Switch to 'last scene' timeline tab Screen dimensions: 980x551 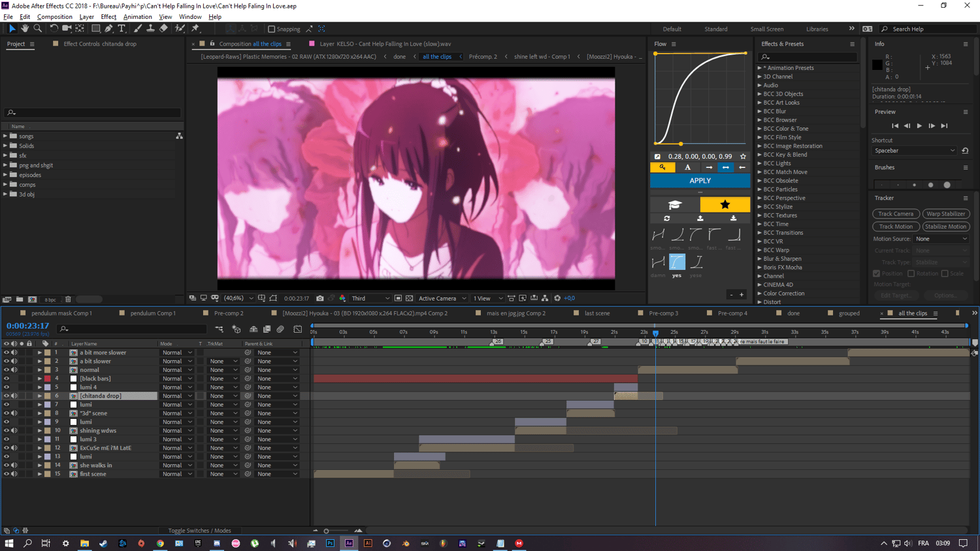pos(597,313)
